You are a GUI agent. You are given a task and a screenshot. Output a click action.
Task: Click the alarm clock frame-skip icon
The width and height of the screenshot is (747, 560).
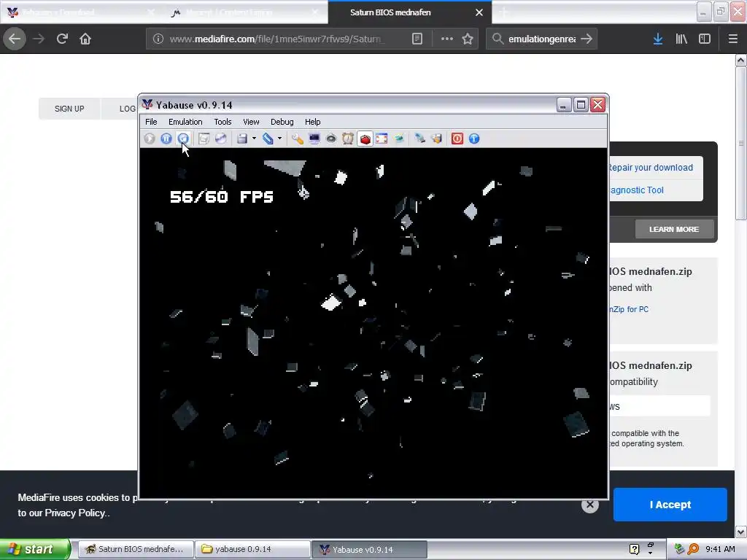click(348, 139)
